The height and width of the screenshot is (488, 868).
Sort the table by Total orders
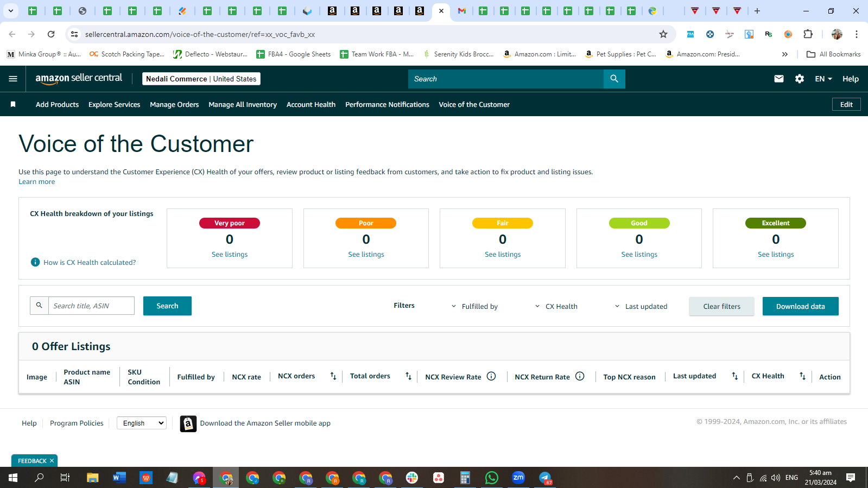[408, 376]
